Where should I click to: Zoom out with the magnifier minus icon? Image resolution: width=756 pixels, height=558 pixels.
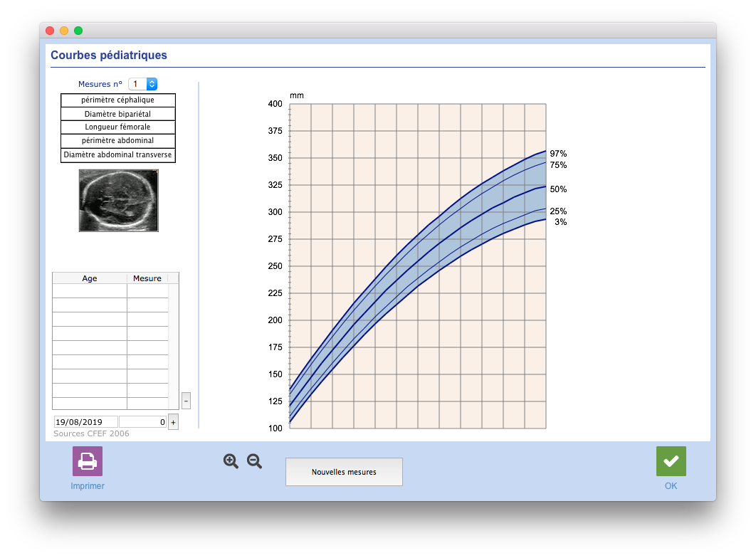(254, 461)
